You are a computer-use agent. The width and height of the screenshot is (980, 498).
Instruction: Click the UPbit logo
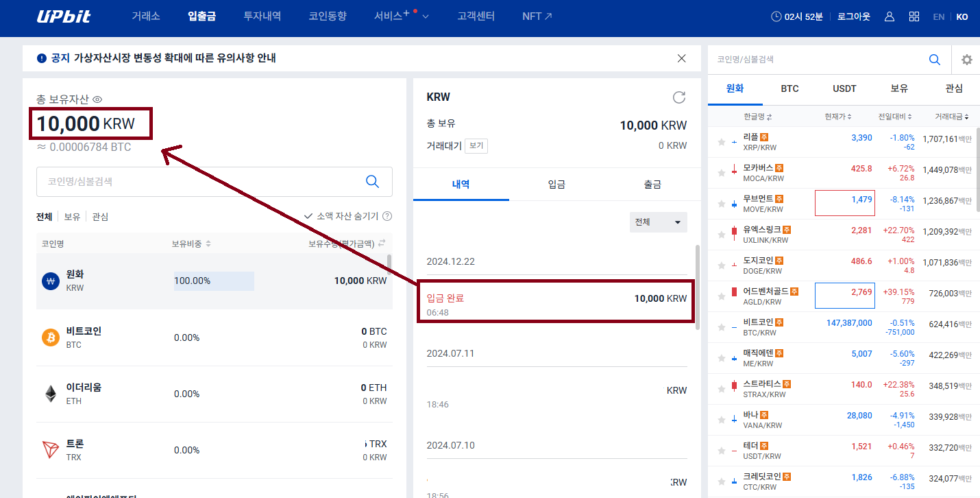(x=64, y=16)
